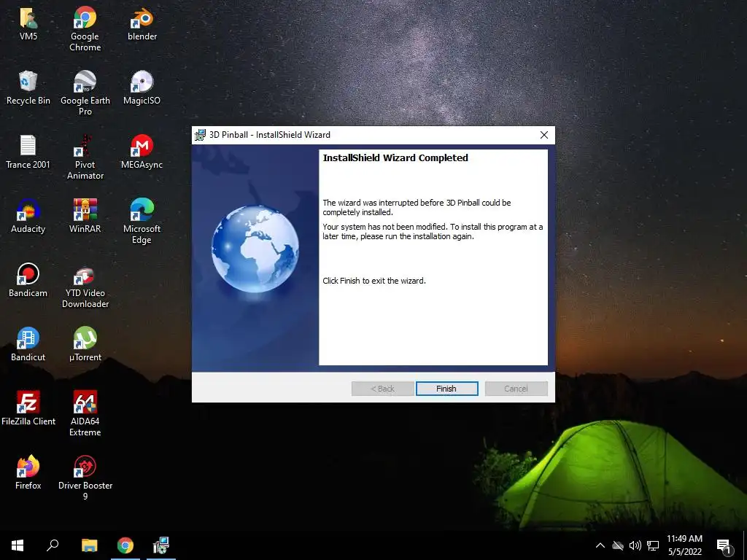This screenshot has height=560, width=747.
Task: Select the Recycle Bin icon
Action: coord(28,88)
